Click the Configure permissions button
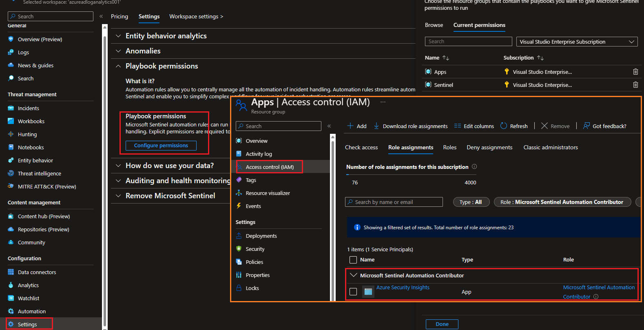The height and width of the screenshot is (330, 644). [161, 146]
